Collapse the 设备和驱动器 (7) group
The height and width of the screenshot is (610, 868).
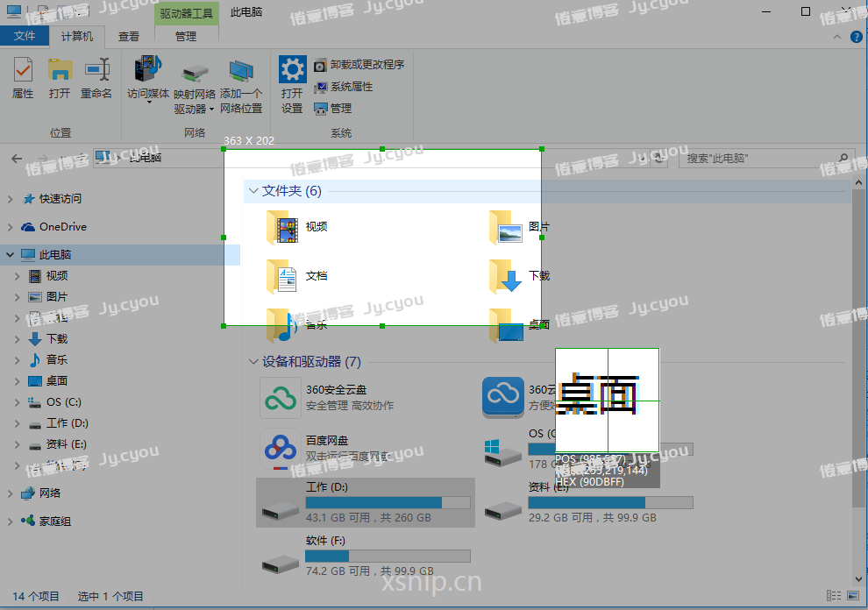pyautogui.click(x=253, y=362)
